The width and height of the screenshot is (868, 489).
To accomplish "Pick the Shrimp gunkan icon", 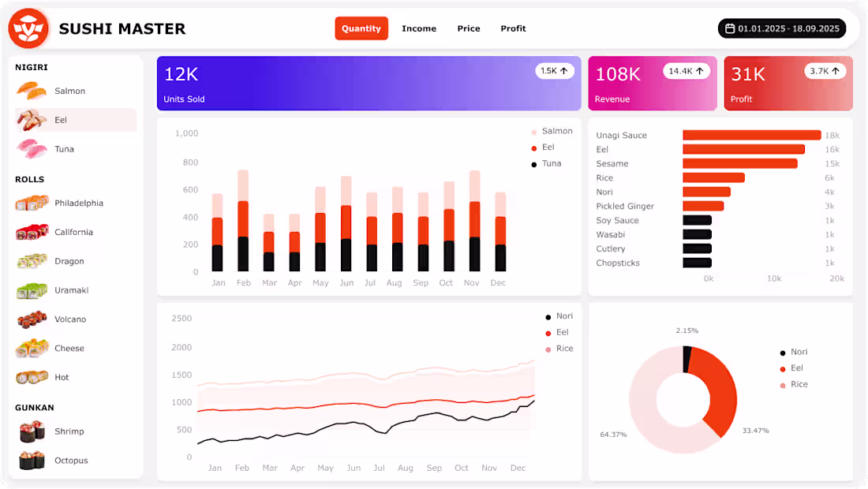I will click(x=32, y=431).
